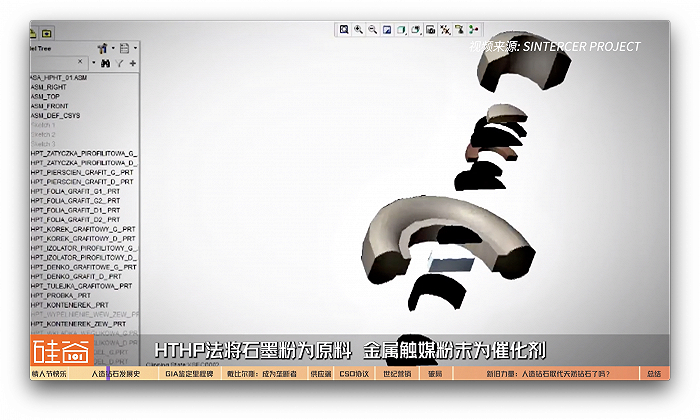Click the Repaint view icon
Screen dimensions: 700x420
(x=386, y=30)
